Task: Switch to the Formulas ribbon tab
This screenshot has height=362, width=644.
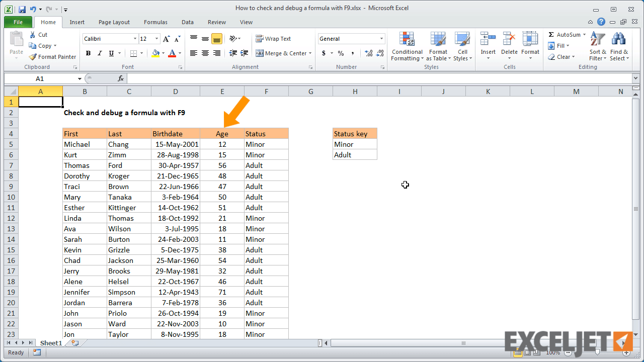Action: point(155,22)
